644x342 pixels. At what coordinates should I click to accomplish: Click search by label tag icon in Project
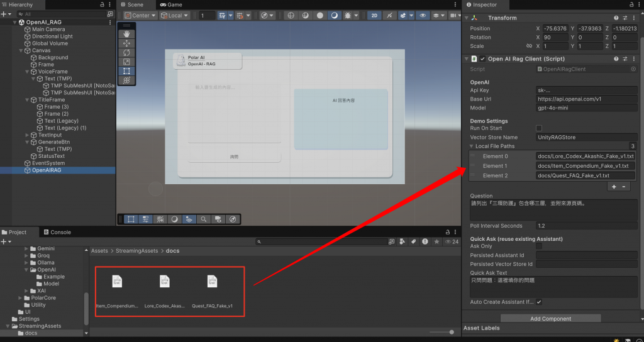414,242
